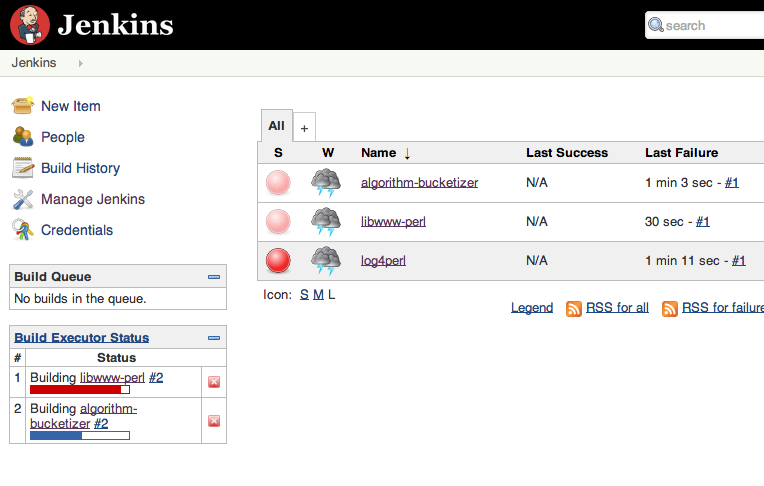This screenshot has width=764, height=486.
Task: Click the red libwww-perl build progress bar
Action: tap(80, 389)
